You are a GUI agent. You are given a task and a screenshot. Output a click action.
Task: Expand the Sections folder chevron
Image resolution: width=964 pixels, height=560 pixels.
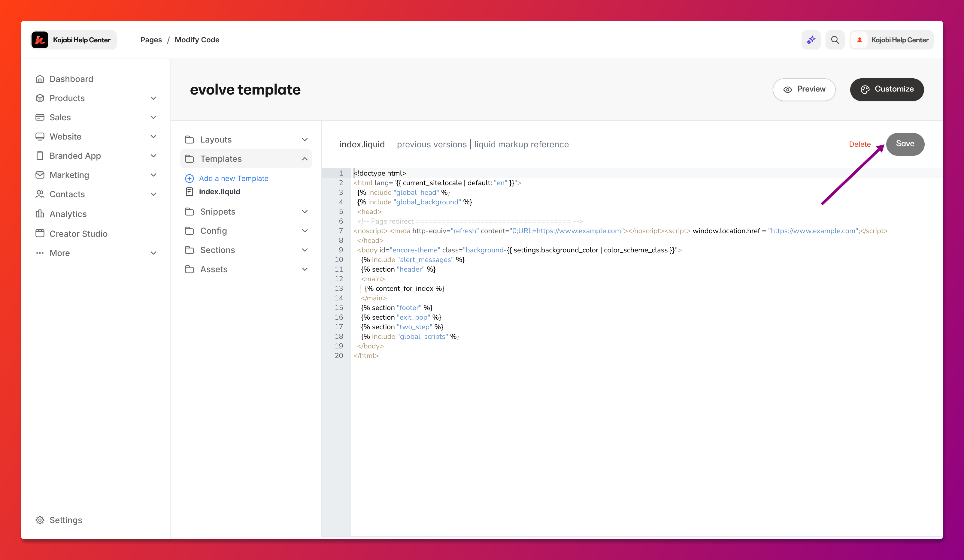pyautogui.click(x=305, y=250)
